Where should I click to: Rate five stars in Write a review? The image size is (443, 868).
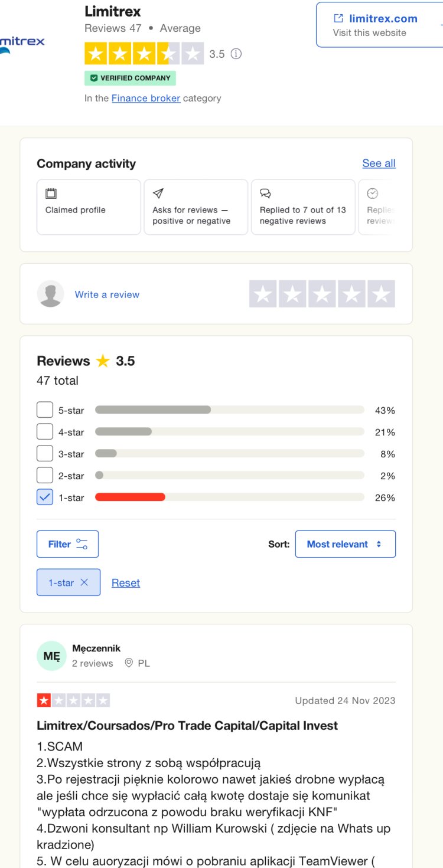click(x=382, y=294)
